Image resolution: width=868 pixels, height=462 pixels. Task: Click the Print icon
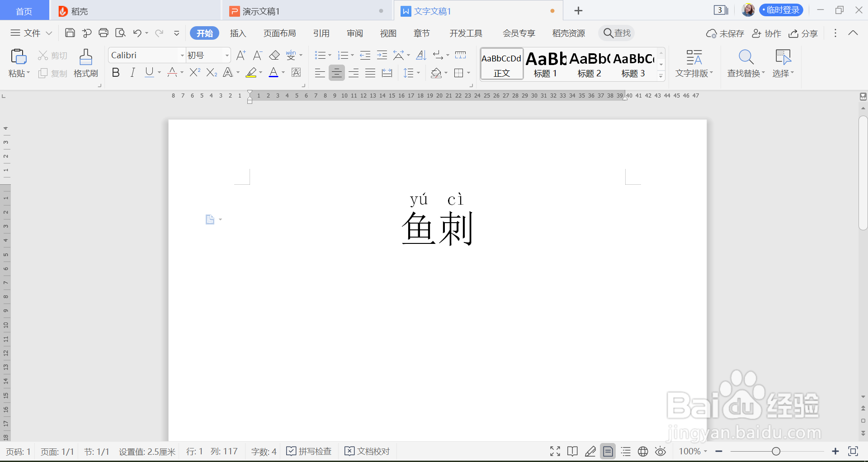point(104,33)
